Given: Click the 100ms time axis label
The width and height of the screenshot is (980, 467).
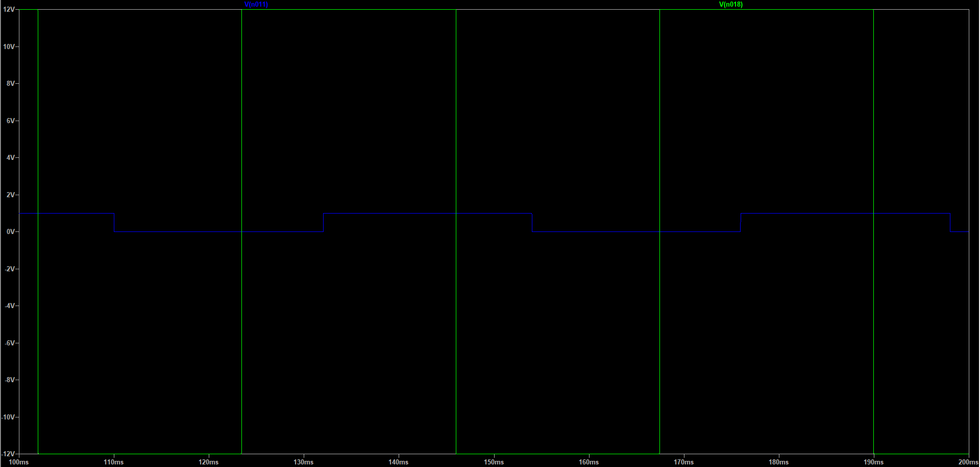Looking at the screenshot, I should tap(19, 462).
